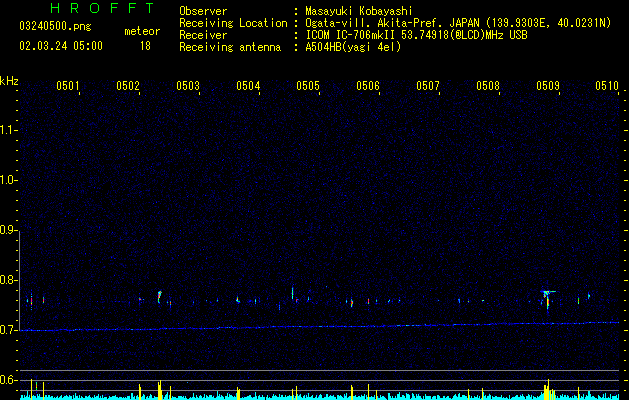Click the Receiving Location label
The height and width of the screenshot is (400, 629).
click(x=233, y=23)
